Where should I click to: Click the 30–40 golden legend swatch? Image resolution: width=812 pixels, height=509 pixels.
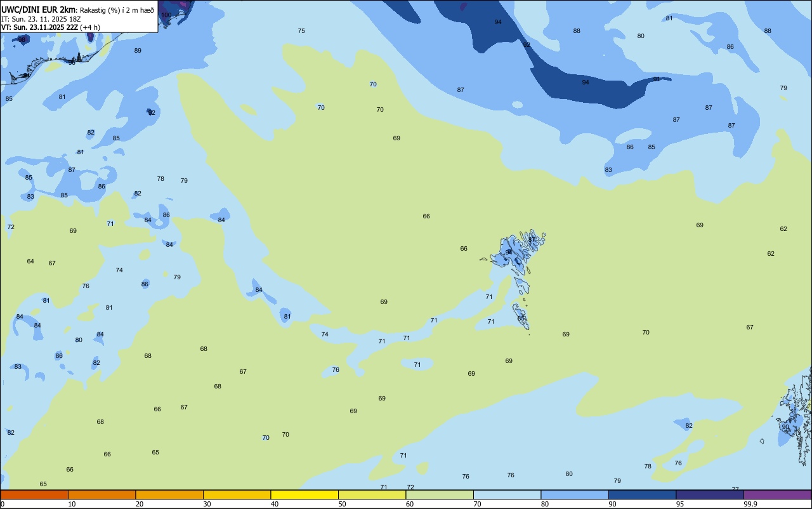tap(237, 494)
